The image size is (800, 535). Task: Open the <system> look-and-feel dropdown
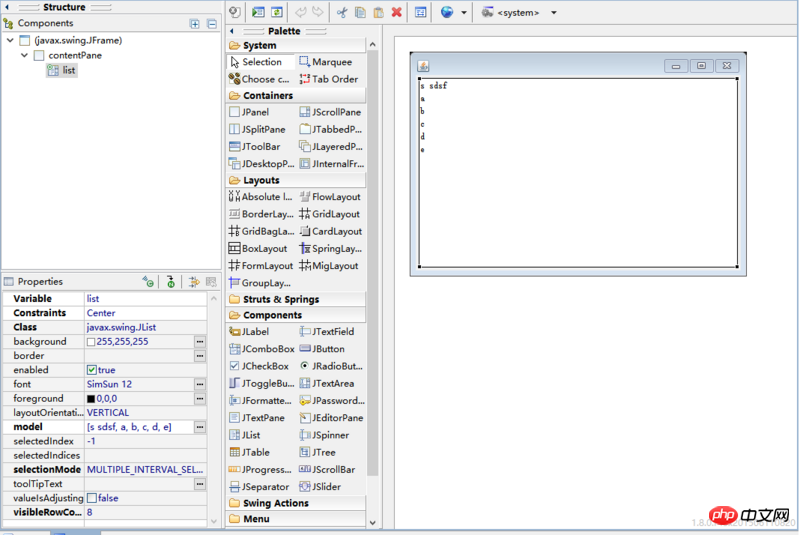(554, 13)
